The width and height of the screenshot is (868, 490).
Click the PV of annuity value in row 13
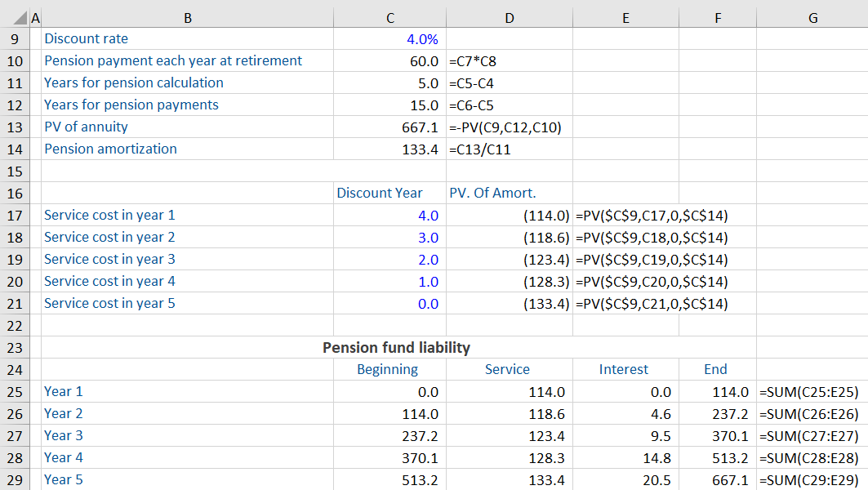click(423, 127)
